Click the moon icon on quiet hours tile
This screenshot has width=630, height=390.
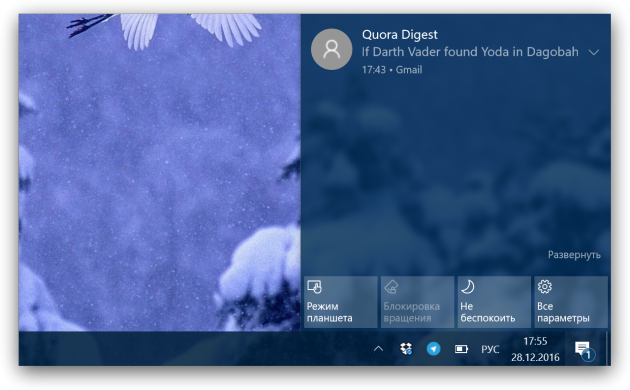click(467, 286)
